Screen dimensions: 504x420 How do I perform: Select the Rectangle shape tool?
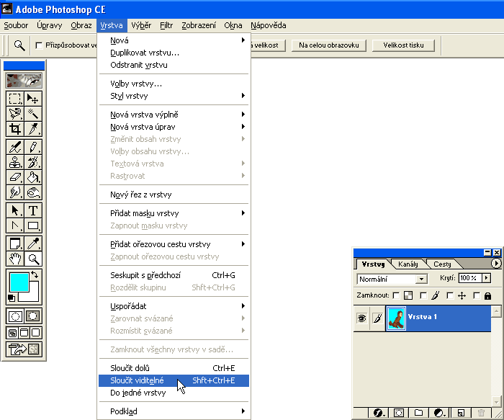[33, 225]
